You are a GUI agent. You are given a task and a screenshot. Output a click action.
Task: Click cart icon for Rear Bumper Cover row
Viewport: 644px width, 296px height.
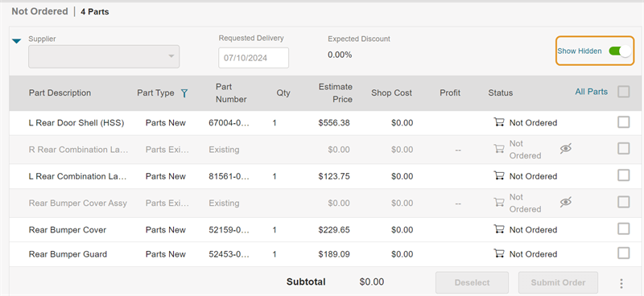499,228
